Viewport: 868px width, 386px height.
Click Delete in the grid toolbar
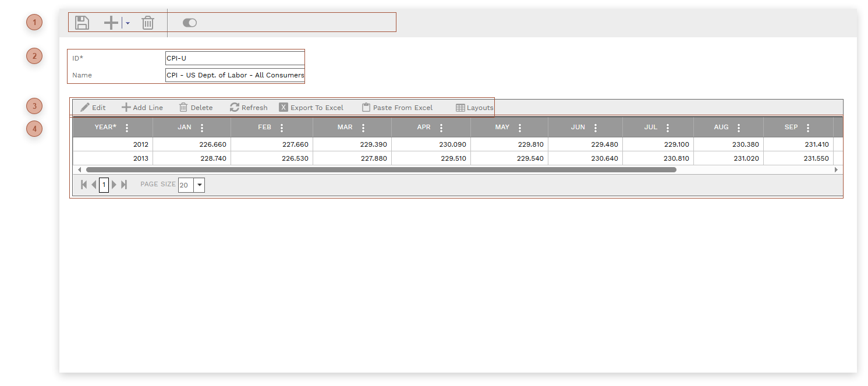click(196, 108)
